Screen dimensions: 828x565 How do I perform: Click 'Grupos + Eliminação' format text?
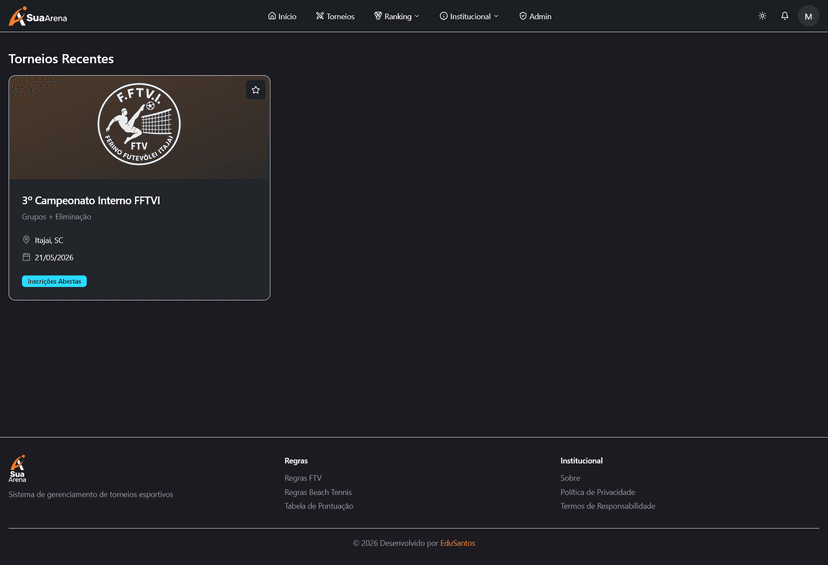click(x=57, y=216)
